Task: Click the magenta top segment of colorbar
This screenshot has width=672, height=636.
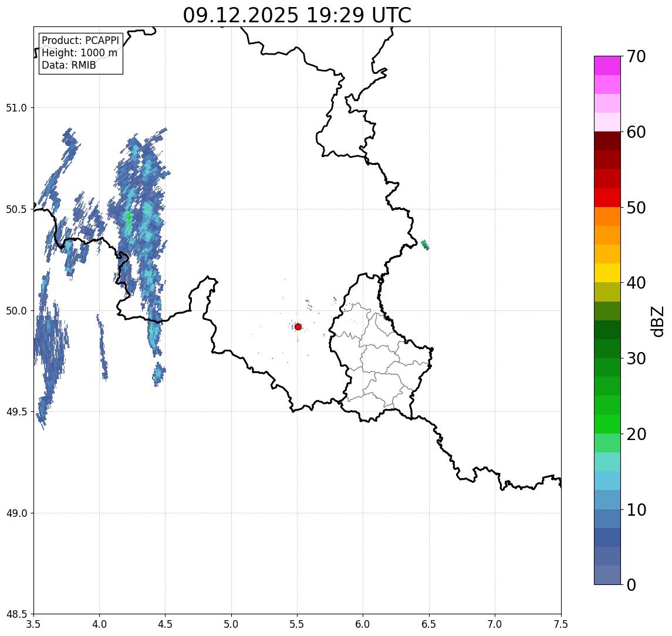Action: point(607,66)
